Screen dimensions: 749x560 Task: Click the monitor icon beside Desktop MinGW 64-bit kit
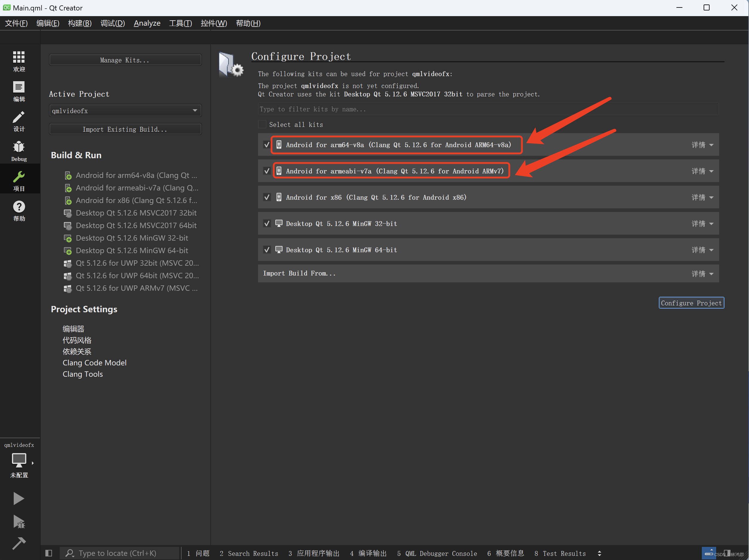tap(279, 250)
